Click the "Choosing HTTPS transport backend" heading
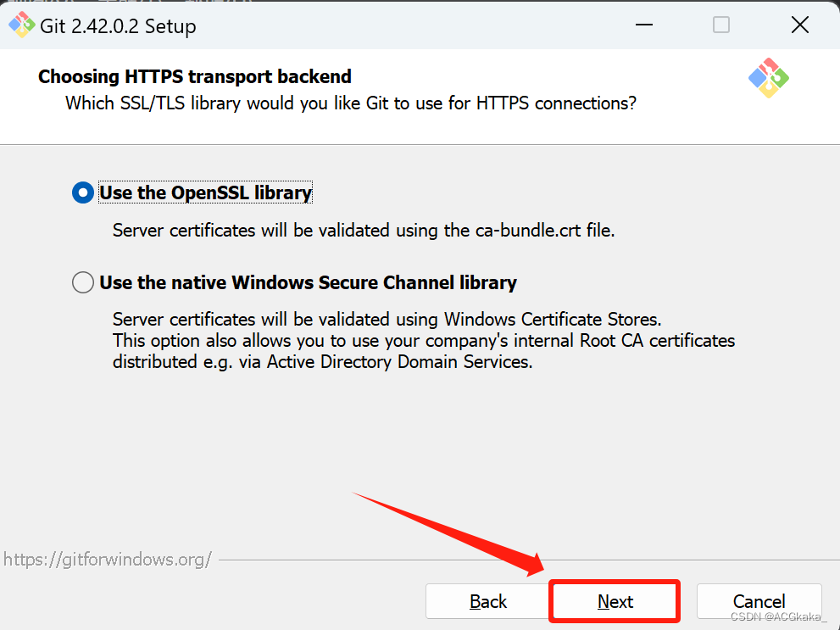 (195, 76)
